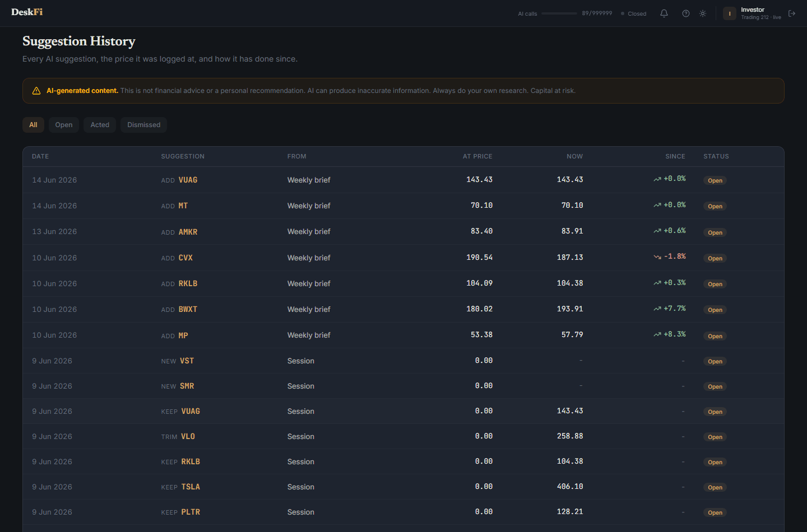Toggle the light/dark theme sun icon

click(x=703, y=13)
